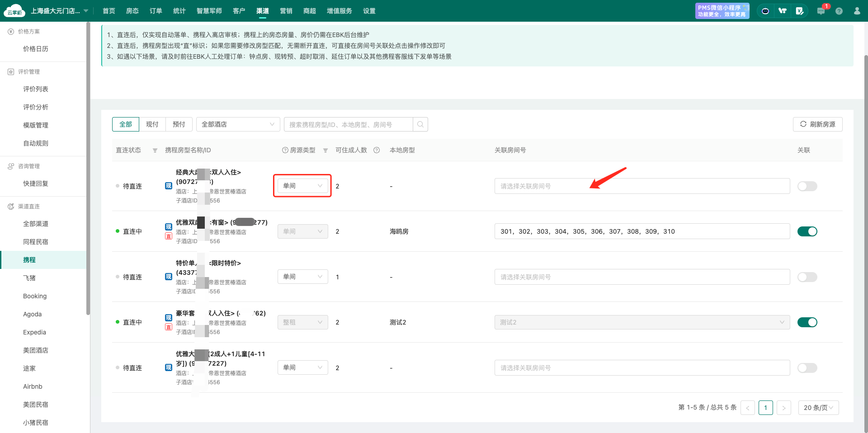
Task: Click the price editing yuan icon
Action: 800,11
